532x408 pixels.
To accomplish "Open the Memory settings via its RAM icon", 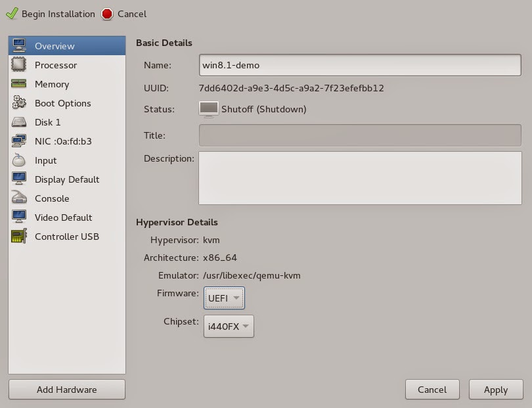I will (20, 84).
